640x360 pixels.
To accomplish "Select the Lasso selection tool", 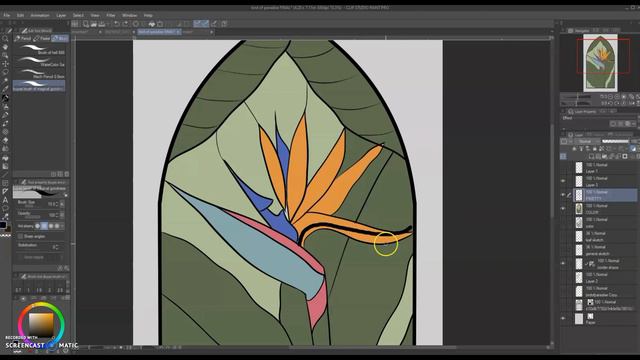I will [5, 72].
